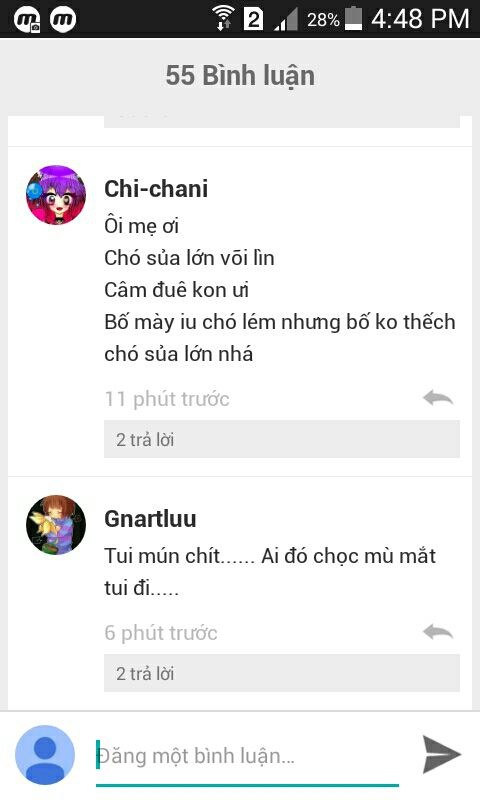Viewport: 480px width, 800px height.
Task: Tap the Wi-Fi status icon
Action: tap(223, 19)
